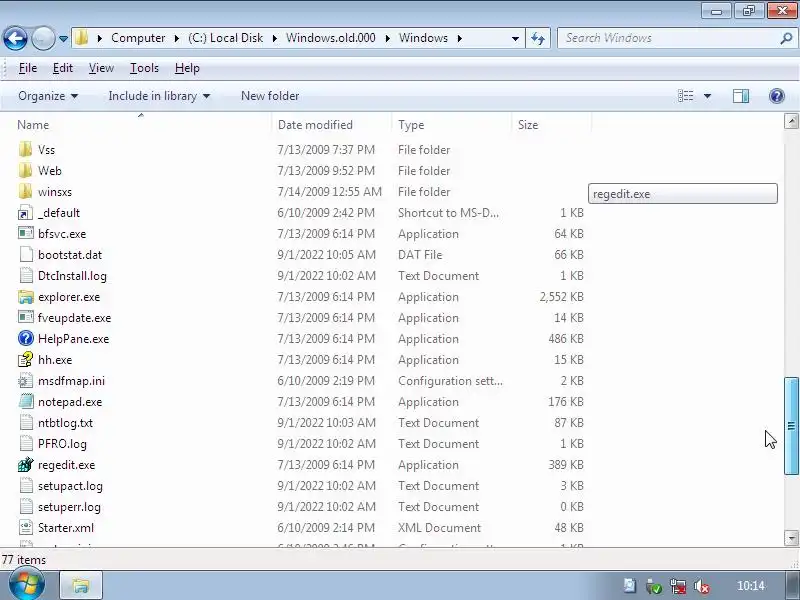Select the winsxs folder icon
This screenshot has width=800, height=600.
click(26, 192)
